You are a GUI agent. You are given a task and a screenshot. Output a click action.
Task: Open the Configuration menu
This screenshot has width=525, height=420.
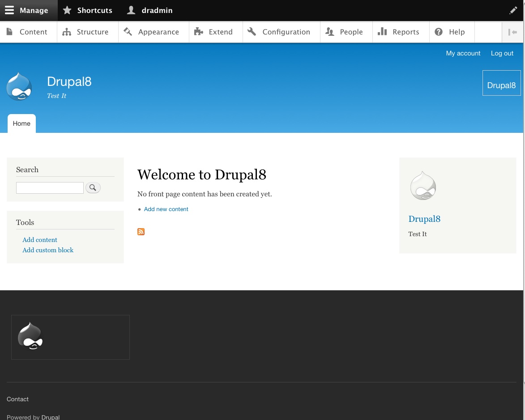coord(281,32)
